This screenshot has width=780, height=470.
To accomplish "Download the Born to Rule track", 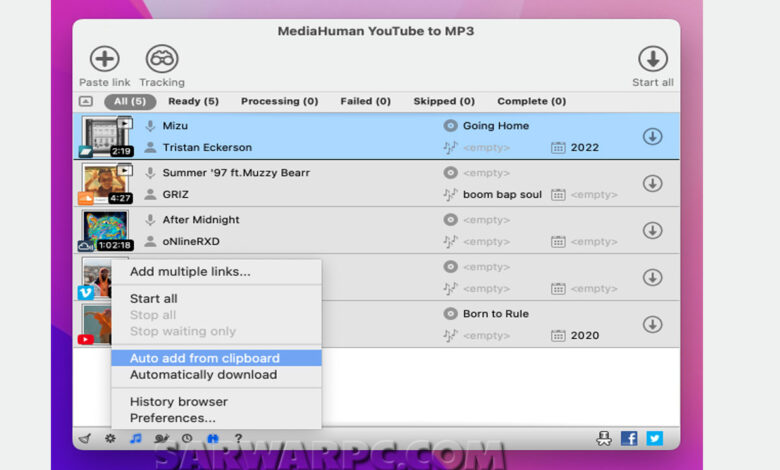I will pos(652,324).
